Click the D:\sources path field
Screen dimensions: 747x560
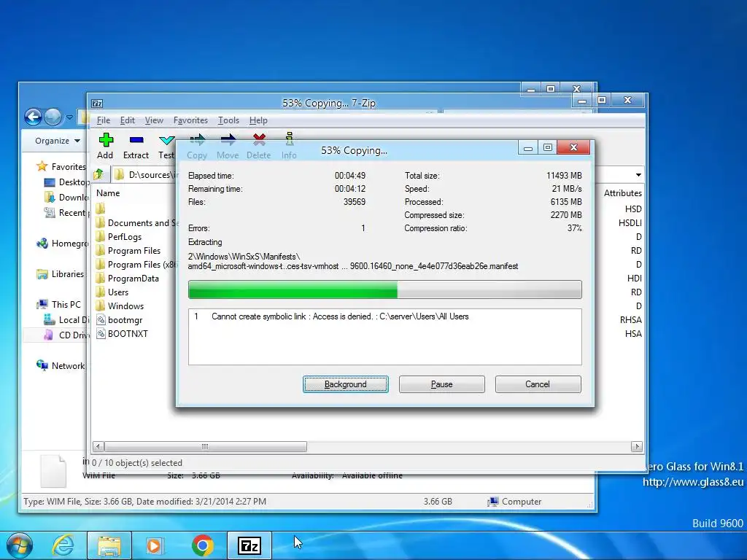click(144, 175)
